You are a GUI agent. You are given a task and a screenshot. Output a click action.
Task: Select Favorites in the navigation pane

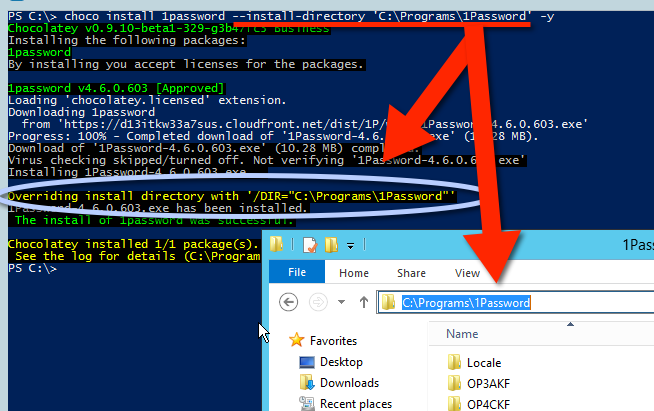coord(333,341)
